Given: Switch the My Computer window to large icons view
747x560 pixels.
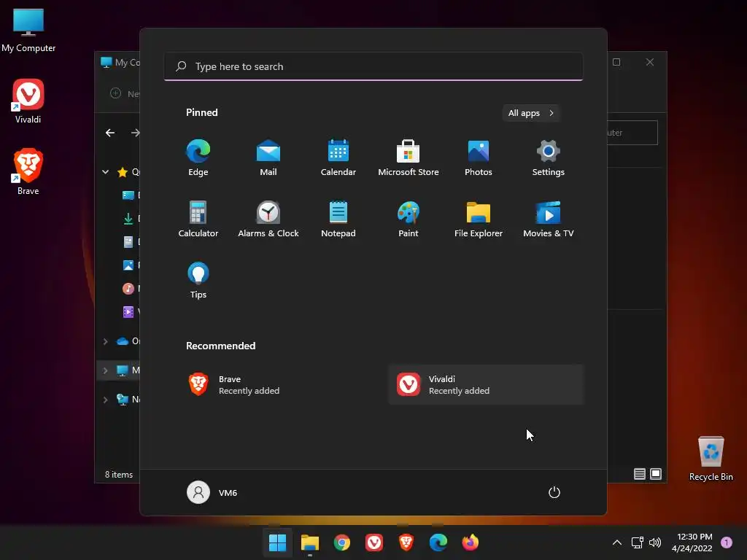Looking at the screenshot, I should 656,474.
